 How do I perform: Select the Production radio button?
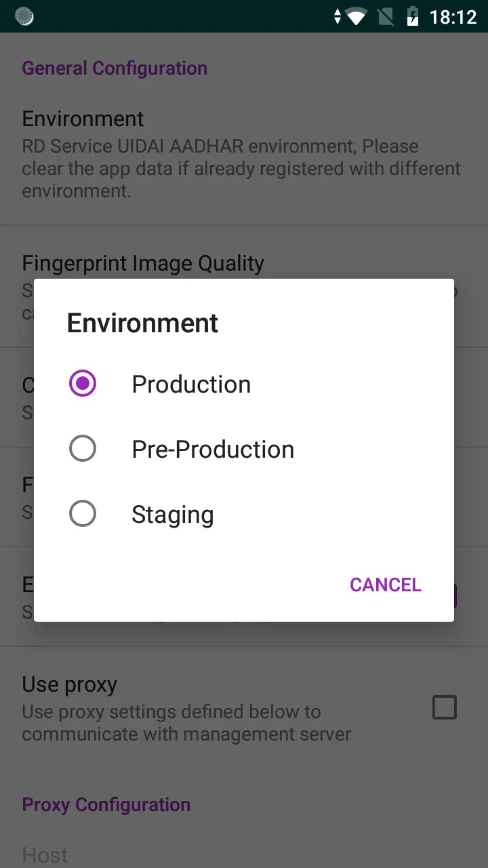pyautogui.click(x=83, y=384)
